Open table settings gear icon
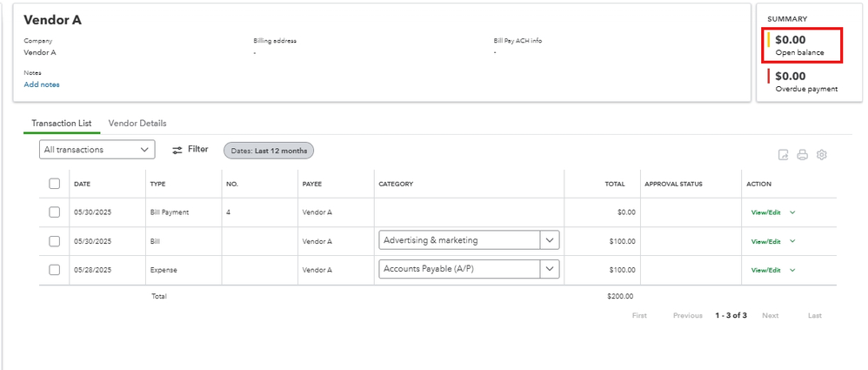 tap(821, 155)
